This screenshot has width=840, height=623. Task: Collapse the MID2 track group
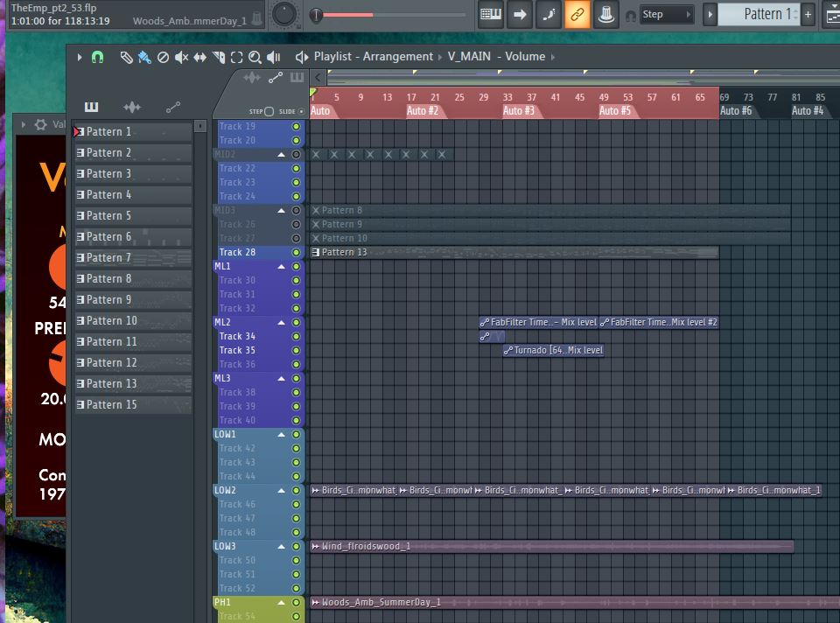[x=281, y=154]
